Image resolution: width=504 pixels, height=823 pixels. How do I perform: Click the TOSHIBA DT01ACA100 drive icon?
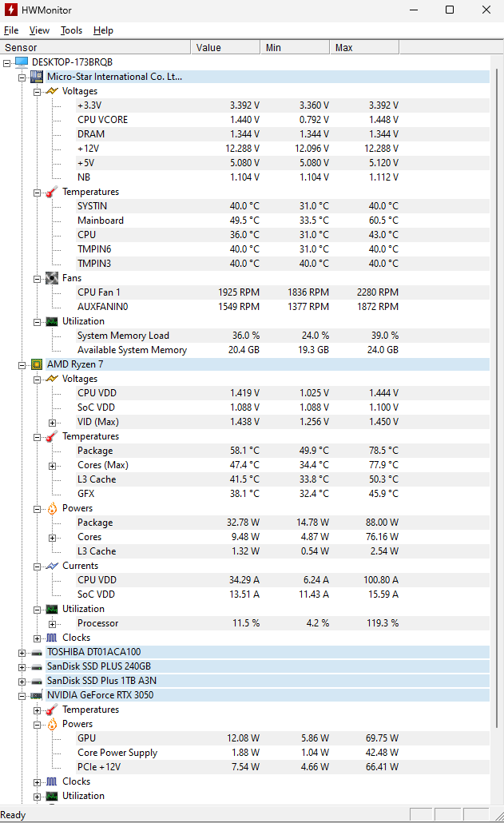pos(36,653)
